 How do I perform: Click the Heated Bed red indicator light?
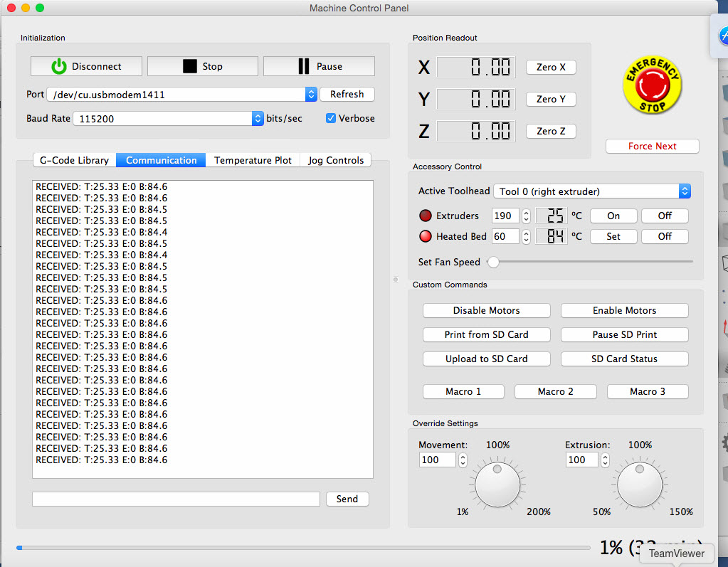click(x=426, y=236)
